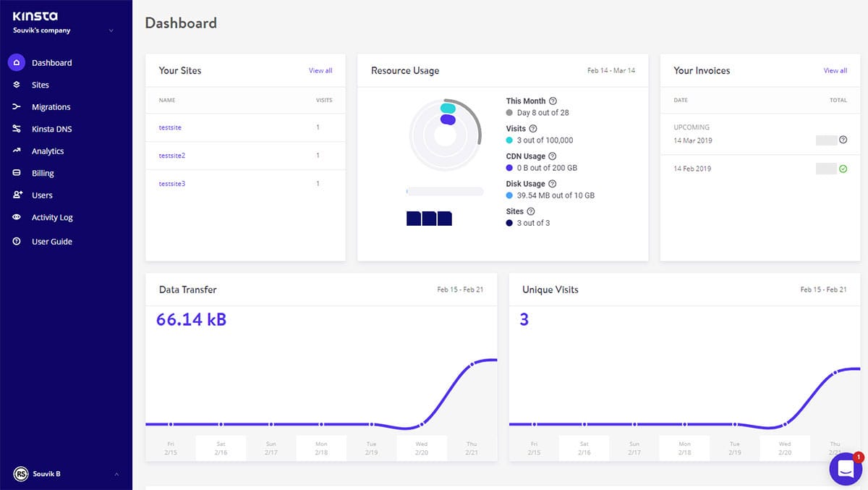
Task: Open the testsite2 link
Action: click(172, 156)
